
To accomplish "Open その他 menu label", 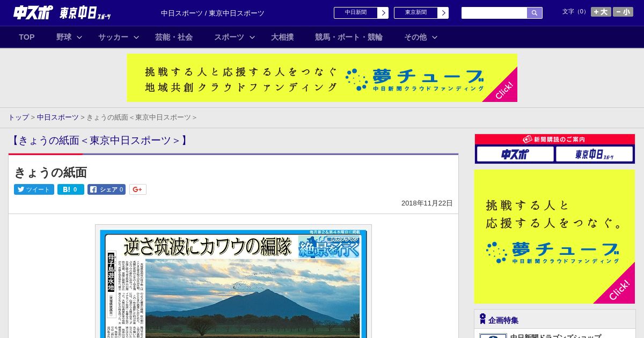I will click(415, 37).
